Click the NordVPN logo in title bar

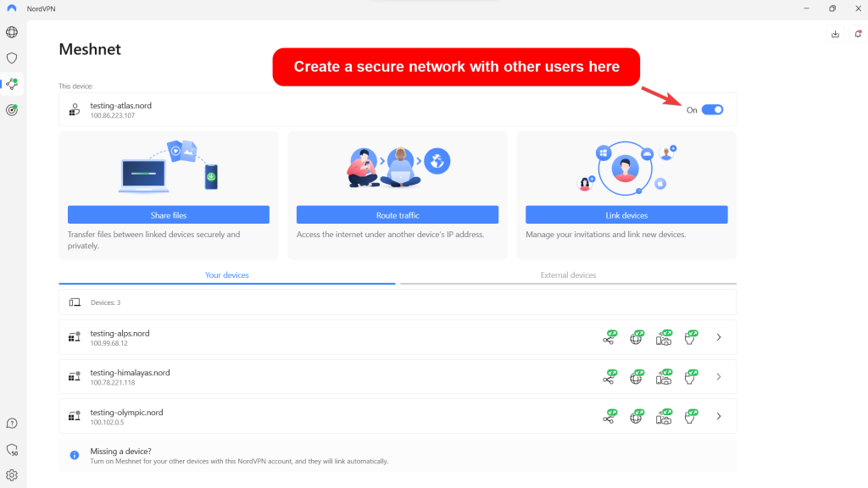(12, 8)
